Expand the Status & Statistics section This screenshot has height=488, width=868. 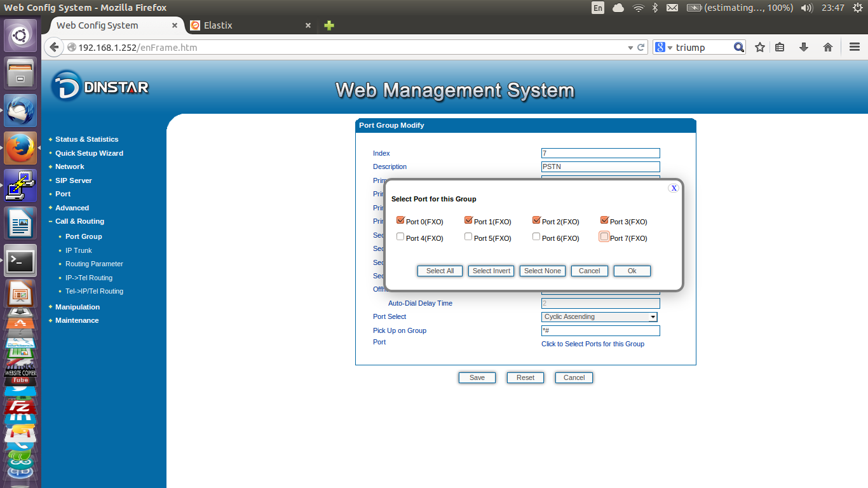pos(86,139)
